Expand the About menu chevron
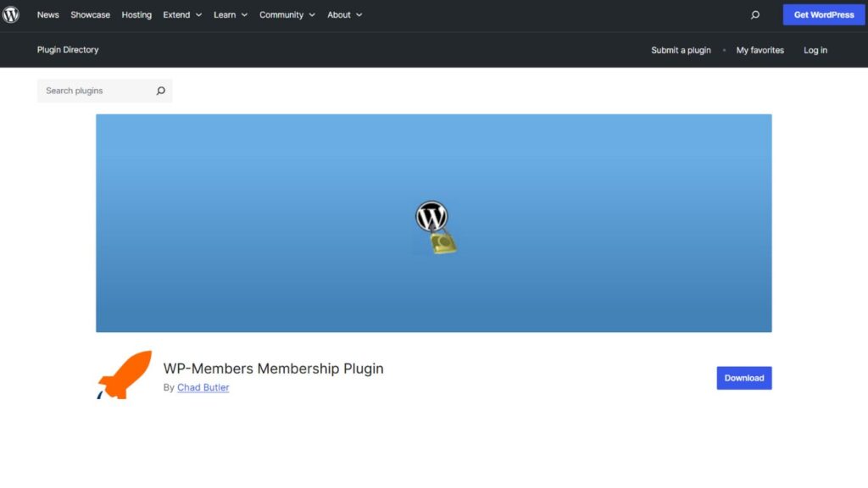This screenshot has width=868, height=488. point(359,14)
